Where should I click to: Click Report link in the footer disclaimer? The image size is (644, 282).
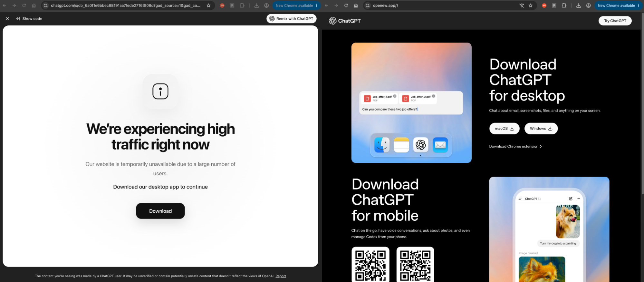click(x=281, y=276)
